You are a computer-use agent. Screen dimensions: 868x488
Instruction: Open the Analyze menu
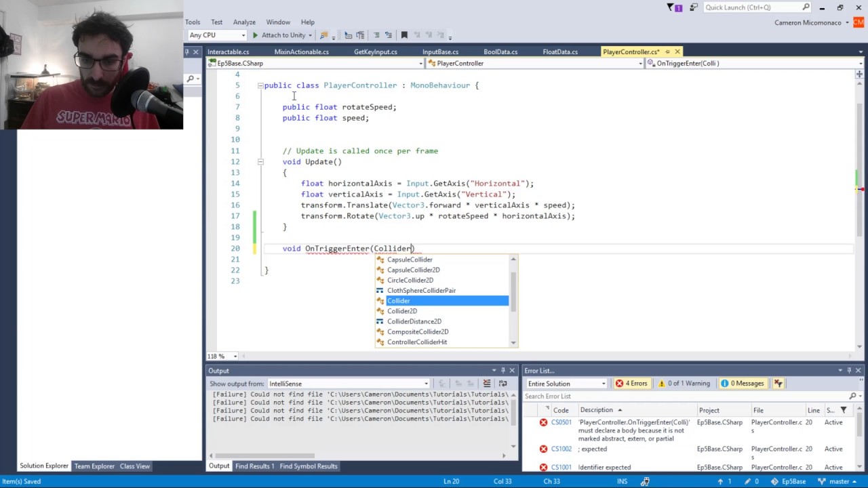point(244,22)
